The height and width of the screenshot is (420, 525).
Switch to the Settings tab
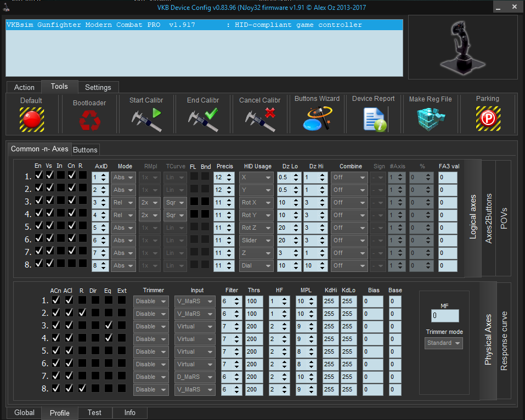pyautogui.click(x=98, y=87)
